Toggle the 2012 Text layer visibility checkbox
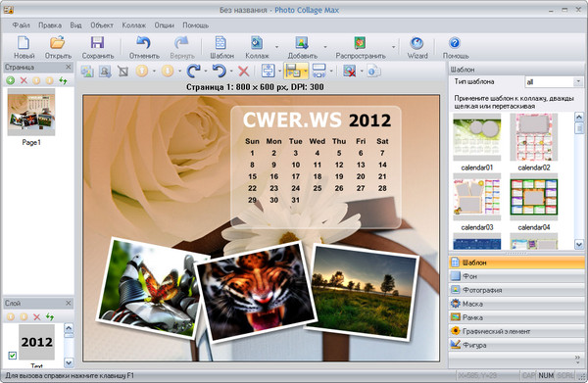The image size is (588, 383). point(13,355)
